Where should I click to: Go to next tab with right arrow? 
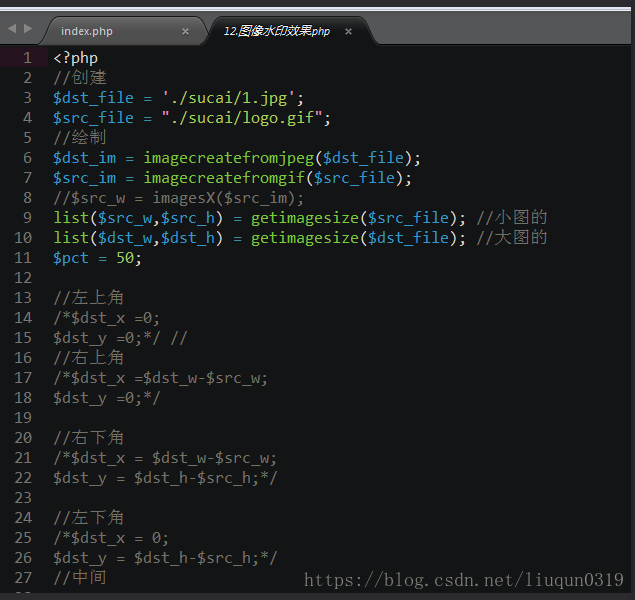tap(28, 28)
